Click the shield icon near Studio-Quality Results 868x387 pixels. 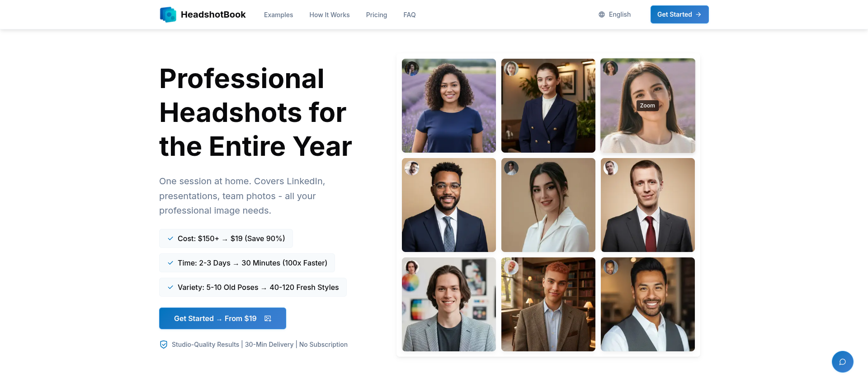point(164,345)
